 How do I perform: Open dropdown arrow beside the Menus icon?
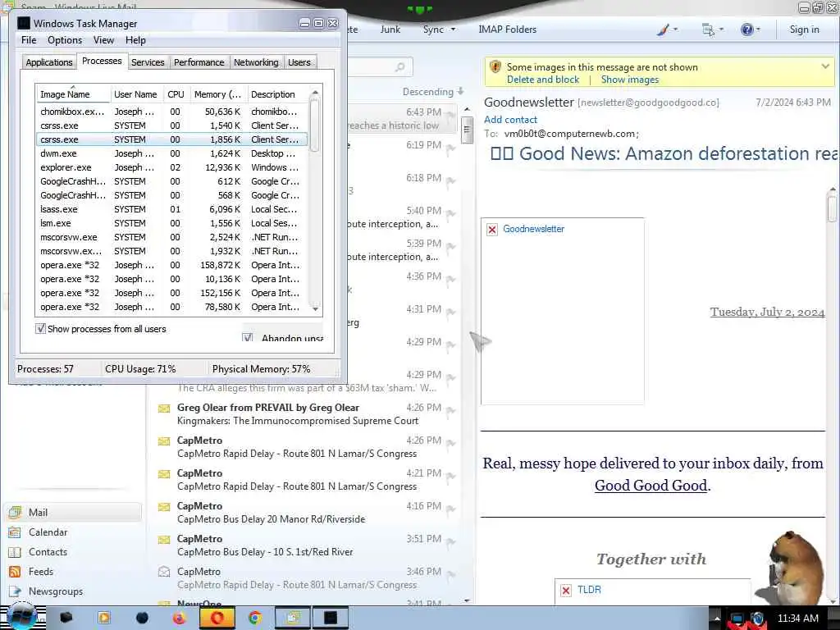click(721, 30)
